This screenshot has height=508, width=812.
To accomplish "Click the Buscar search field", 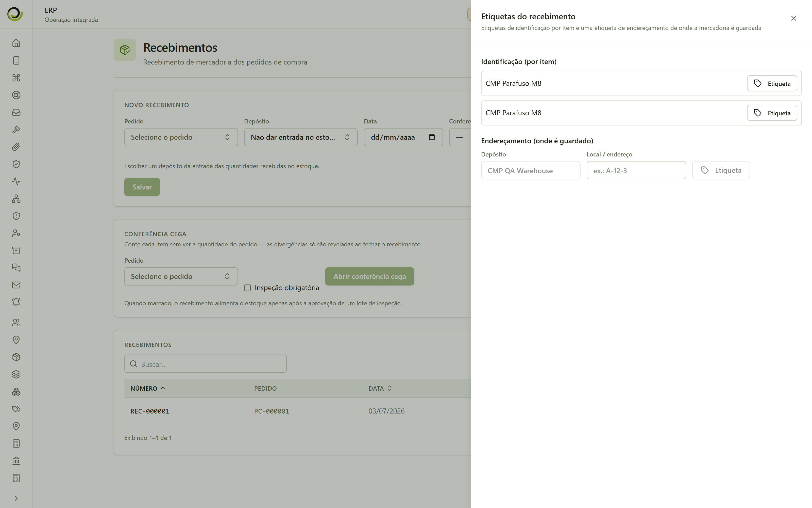I will tap(205, 364).
